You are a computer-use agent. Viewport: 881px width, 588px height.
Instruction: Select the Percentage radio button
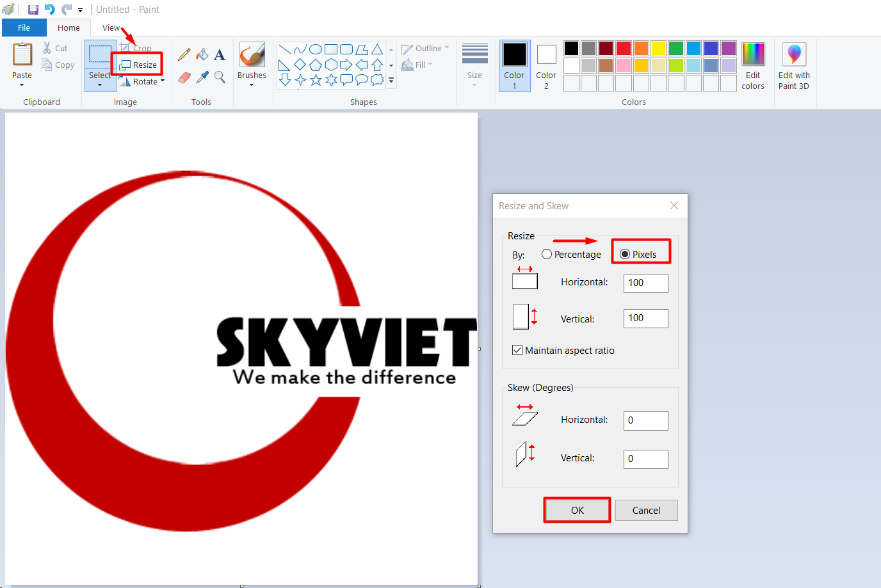click(x=547, y=254)
